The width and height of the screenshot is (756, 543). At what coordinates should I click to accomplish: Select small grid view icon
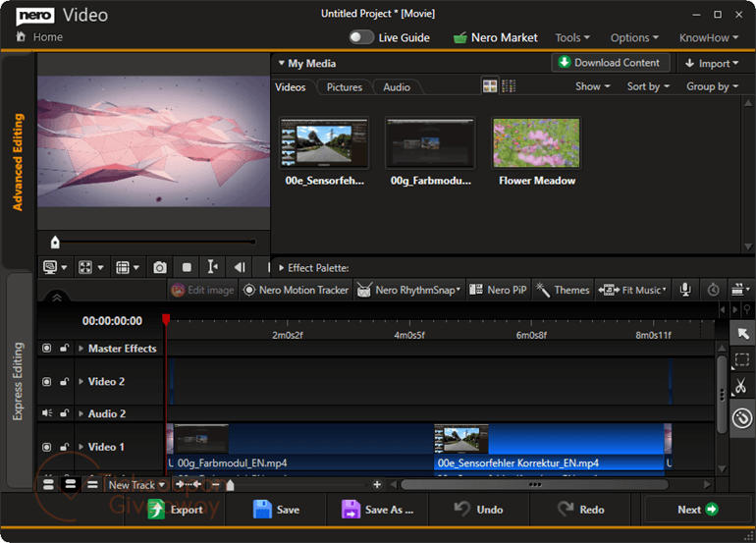pyautogui.click(x=509, y=86)
